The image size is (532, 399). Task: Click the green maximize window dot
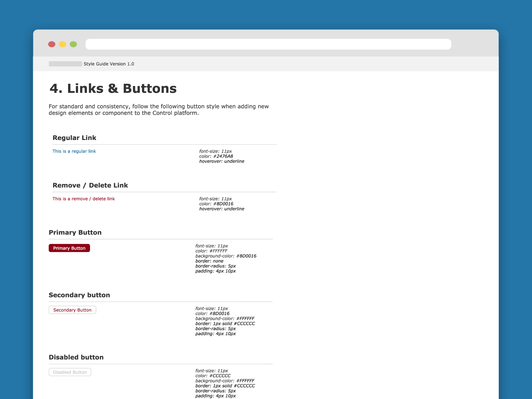73,44
